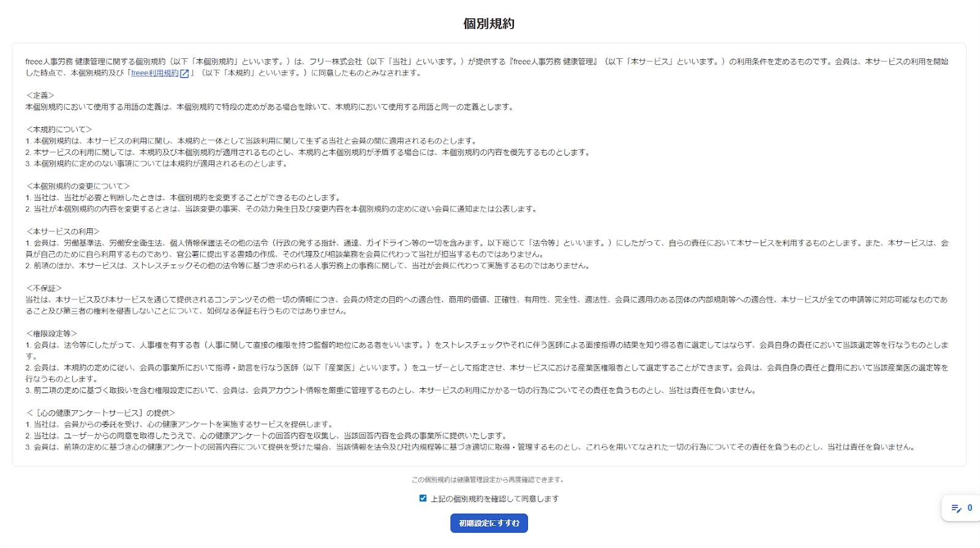Click the sentence 本個別規約において使用する用語の定義は
Screen dimensions: 980x548
coord(270,107)
